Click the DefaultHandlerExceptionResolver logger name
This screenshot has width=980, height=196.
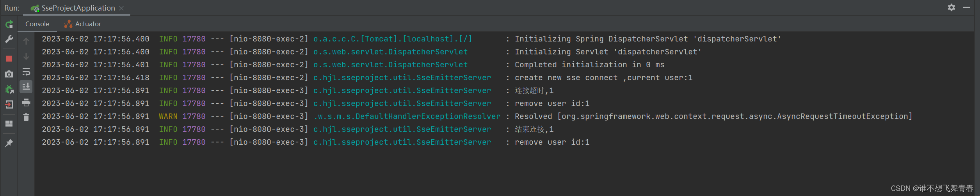407,116
